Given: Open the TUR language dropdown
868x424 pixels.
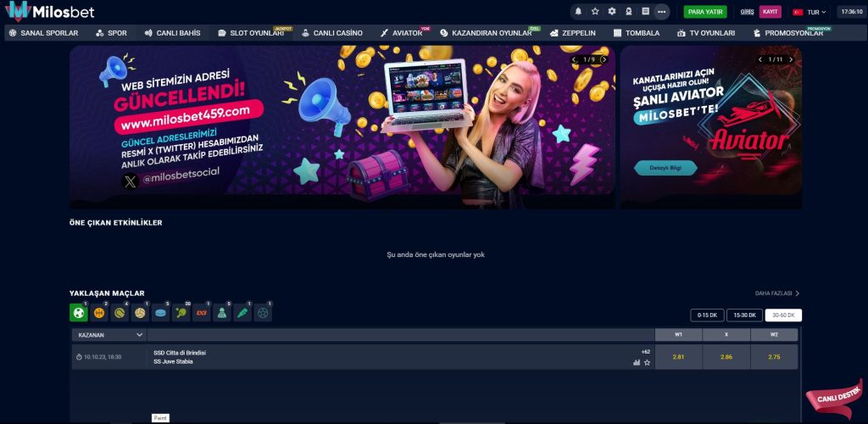Looking at the screenshot, I should [x=810, y=12].
